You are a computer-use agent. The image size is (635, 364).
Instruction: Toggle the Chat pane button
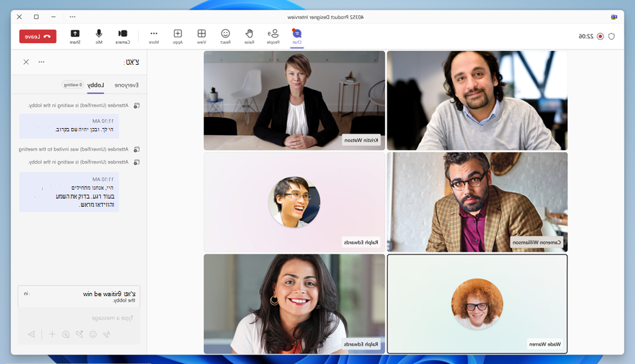coord(297,36)
